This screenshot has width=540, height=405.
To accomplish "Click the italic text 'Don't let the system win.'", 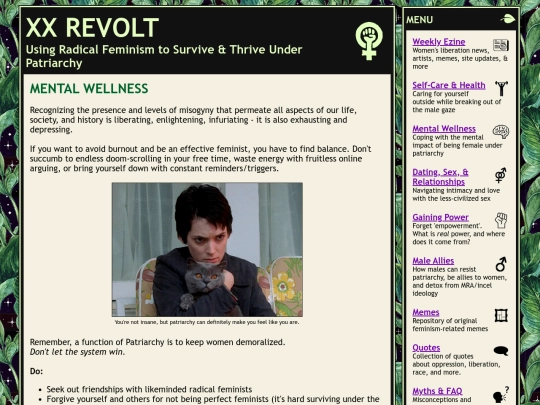I will point(77,352).
